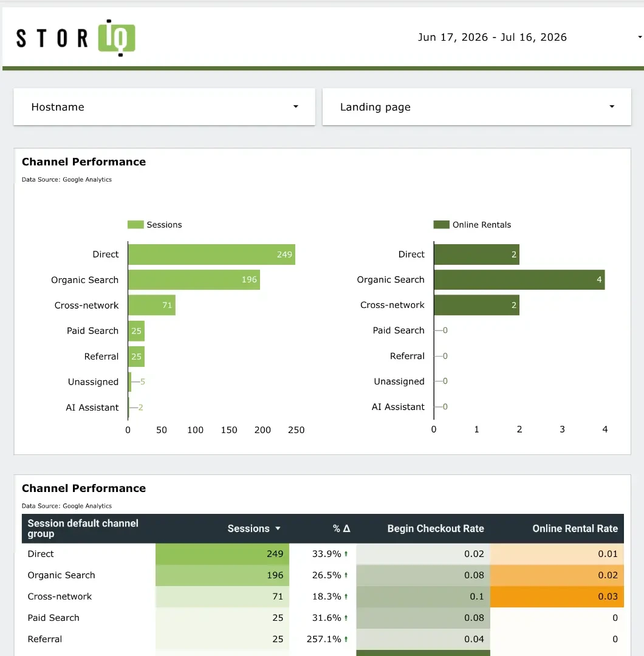Click the first Channel Performance chart title

pyautogui.click(x=84, y=162)
